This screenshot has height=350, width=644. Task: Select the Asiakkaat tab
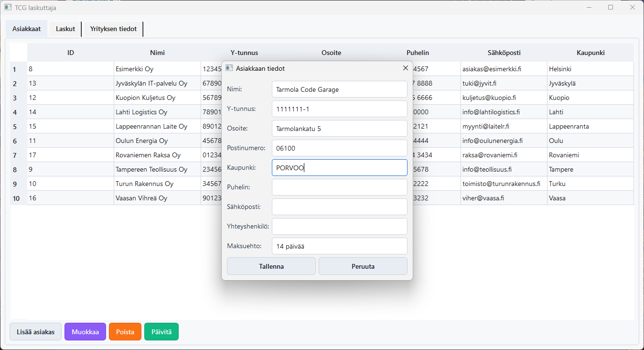[x=26, y=29]
